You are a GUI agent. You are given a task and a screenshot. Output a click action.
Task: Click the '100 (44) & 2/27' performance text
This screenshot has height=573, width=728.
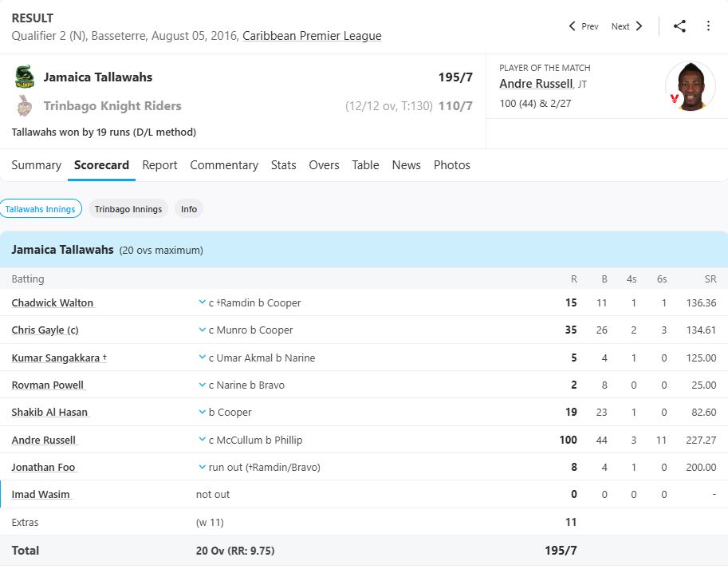pos(535,103)
